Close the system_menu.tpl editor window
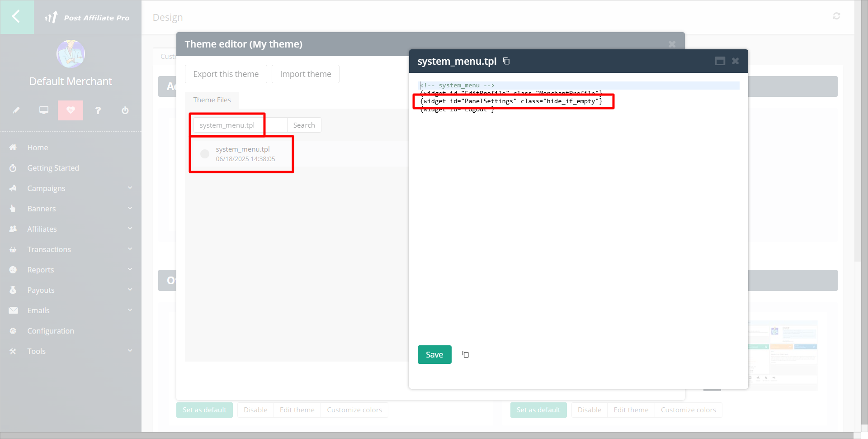Viewport: 868px width, 439px height. point(736,61)
